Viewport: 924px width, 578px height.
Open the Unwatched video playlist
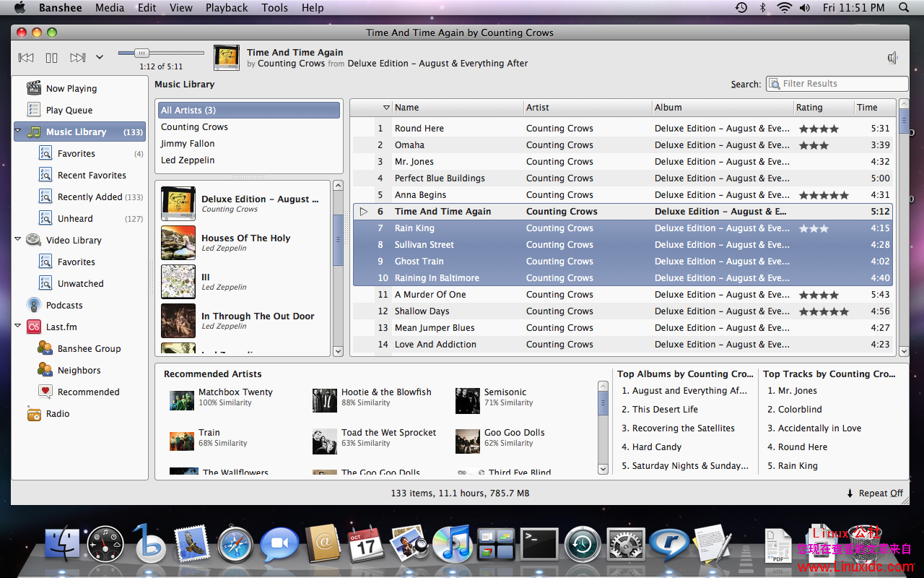point(80,283)
